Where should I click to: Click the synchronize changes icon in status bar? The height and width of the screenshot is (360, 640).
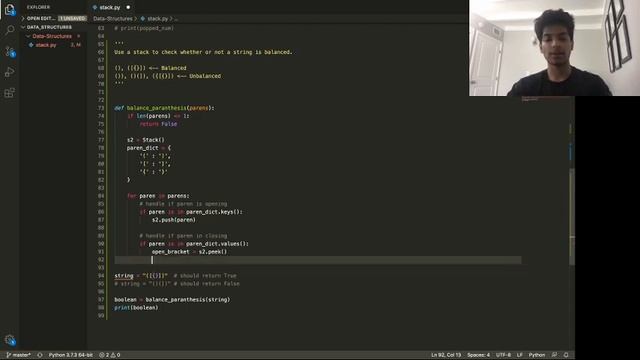pos(40,355)
